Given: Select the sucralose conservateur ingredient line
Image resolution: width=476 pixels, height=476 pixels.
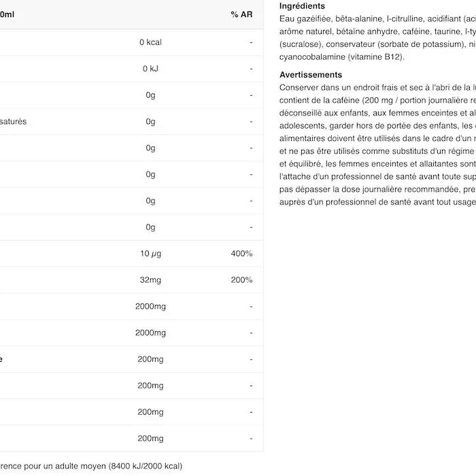Looking at the screenshot, I should click(x=377, y=44).
